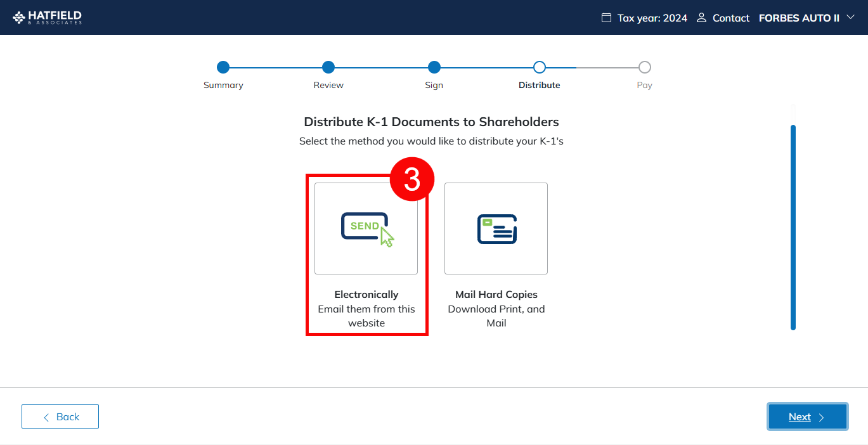
Task: Choose the Electronically option label
Action: coord(366,295)
